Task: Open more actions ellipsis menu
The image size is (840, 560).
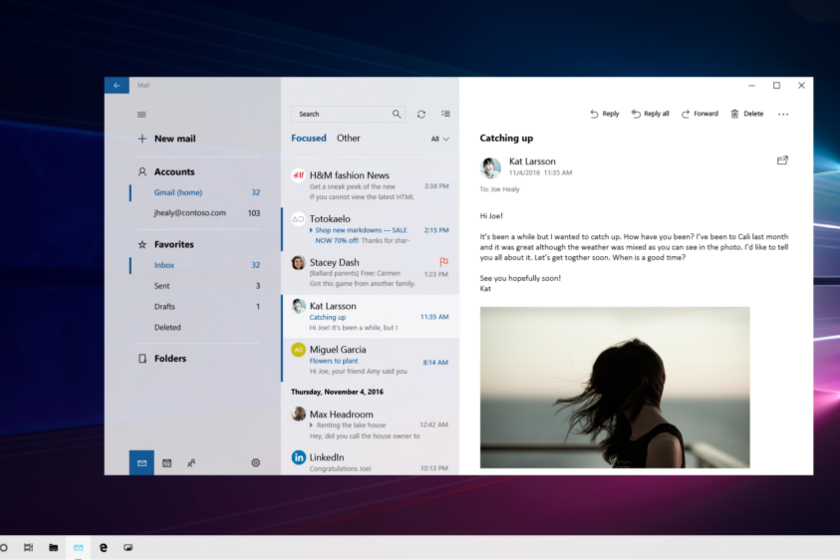Action: (783, 114)
